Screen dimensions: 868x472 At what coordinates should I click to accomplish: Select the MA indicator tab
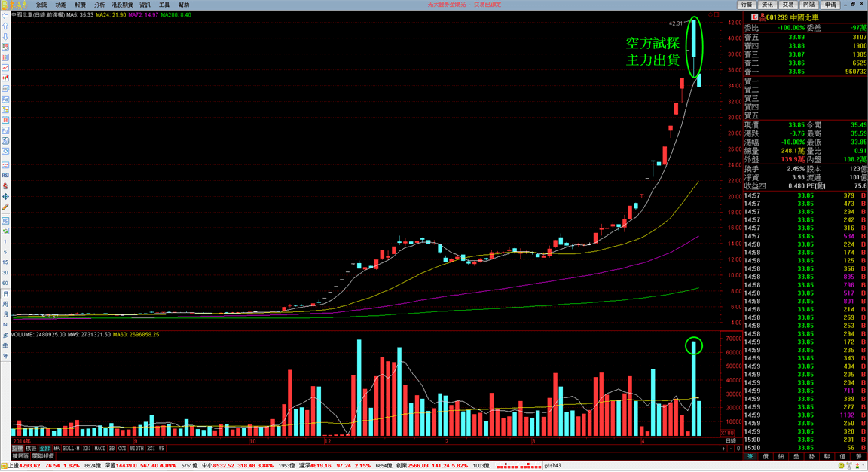(x=57, y=448)
